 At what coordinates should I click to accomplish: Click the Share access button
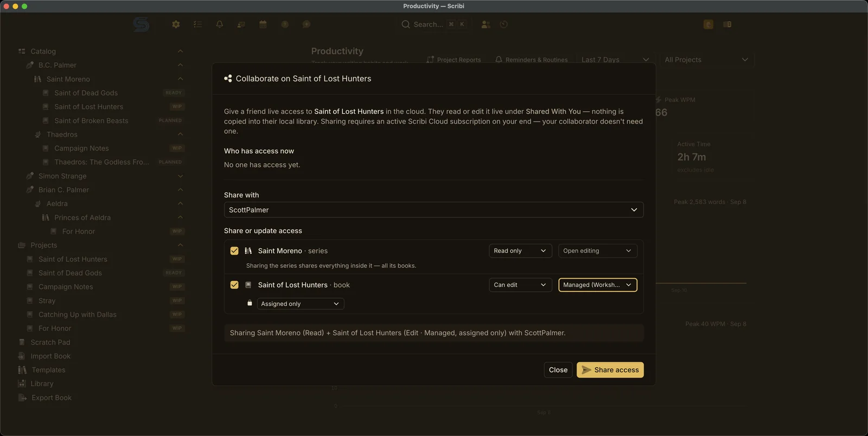(x=610, y=370)
